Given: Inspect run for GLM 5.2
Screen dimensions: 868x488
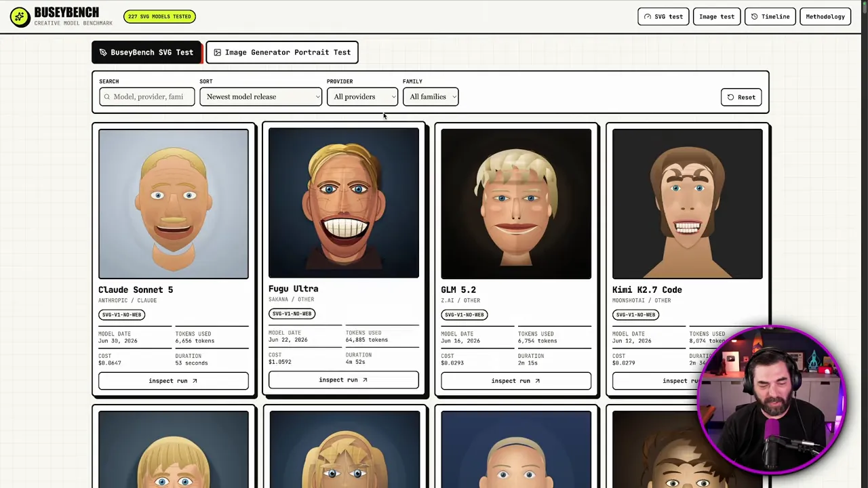Looking at the screenshot, I should pos(515,381).
